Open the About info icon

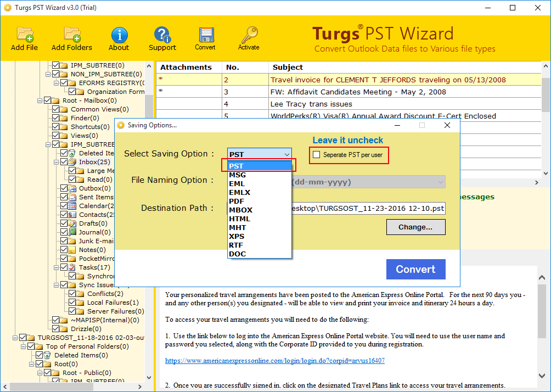119,35
